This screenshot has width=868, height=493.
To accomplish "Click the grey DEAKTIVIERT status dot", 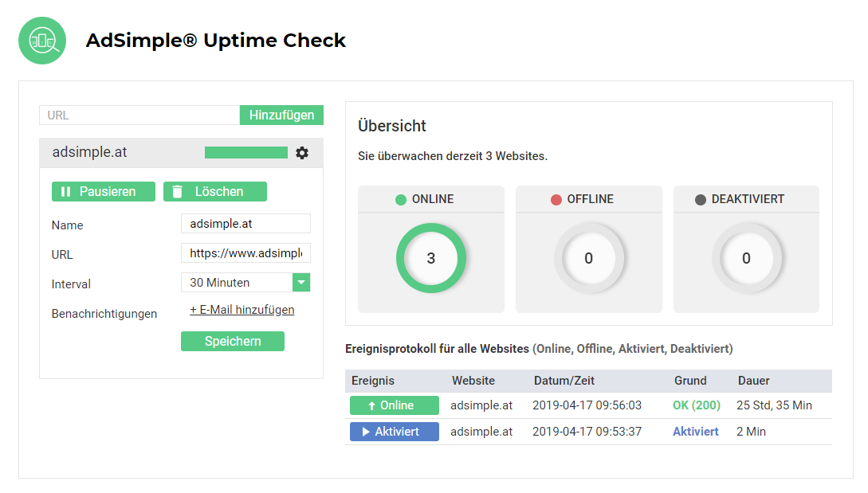I will [701, 199].
